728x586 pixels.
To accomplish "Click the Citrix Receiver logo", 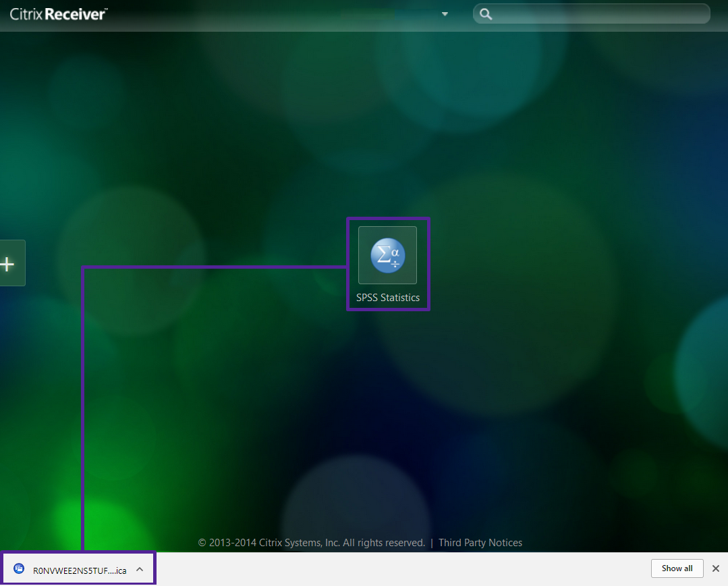I will coord(58,14).
